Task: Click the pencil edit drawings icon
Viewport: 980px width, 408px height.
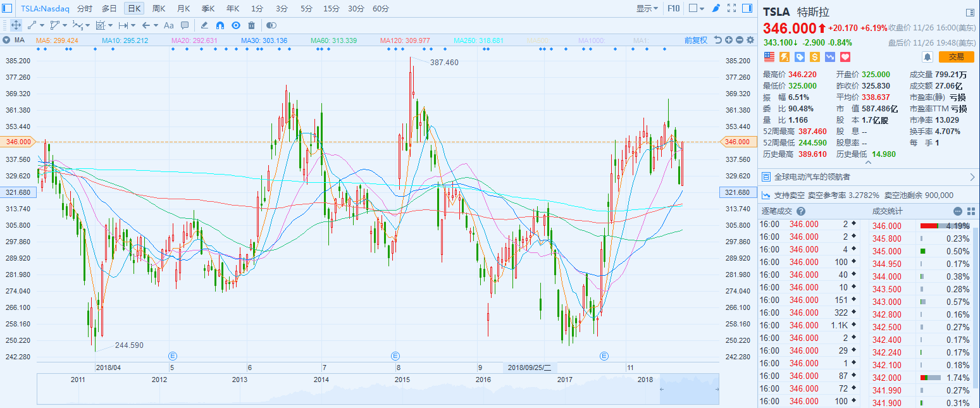Action: pos(204,25)
